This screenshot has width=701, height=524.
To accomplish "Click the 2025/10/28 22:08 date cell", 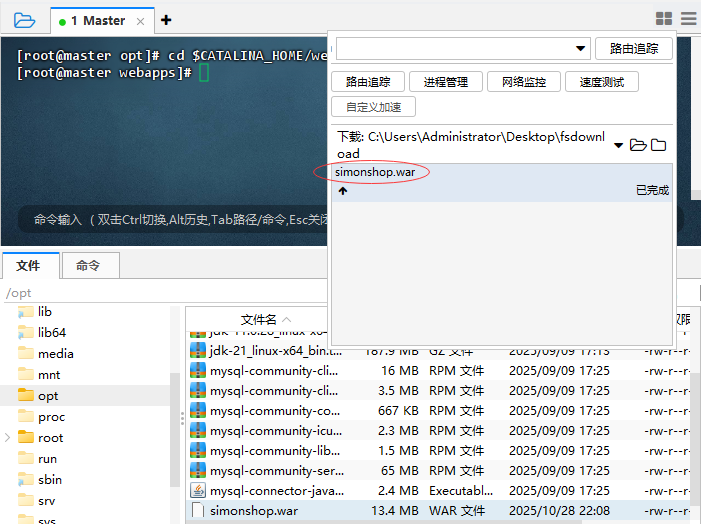I will tap(559, 511).
